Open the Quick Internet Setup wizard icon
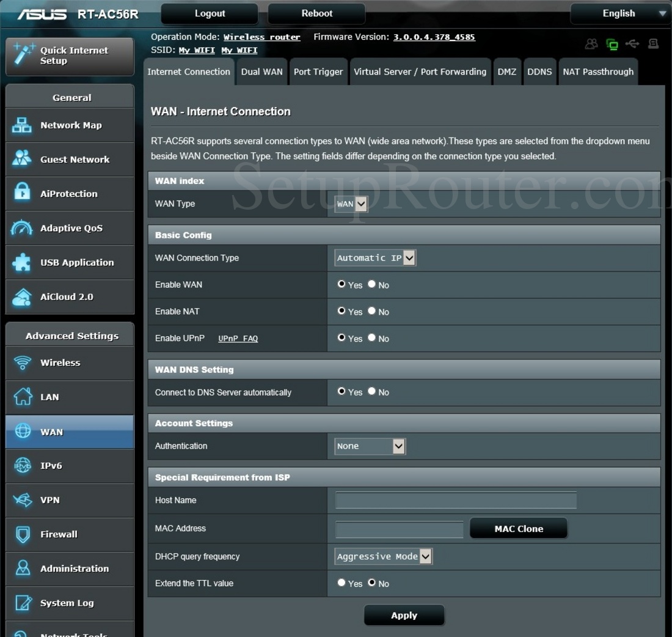 [22, 55]
